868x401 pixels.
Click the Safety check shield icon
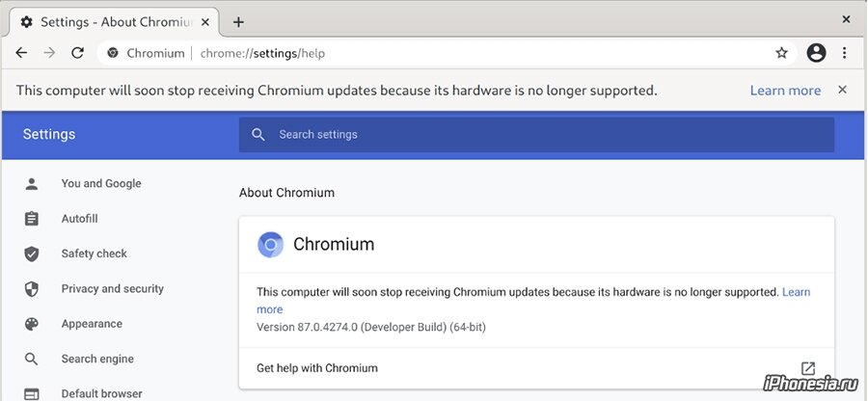[x=32, y=254]
